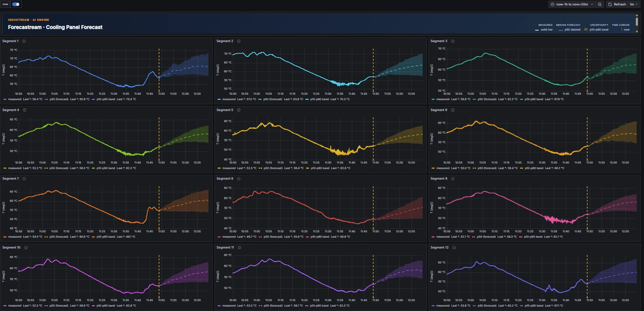The width and height of the screenshot is (644, 311).
Task: Open the Segment 2 panel menu via its title
Action: click(225, 41)
